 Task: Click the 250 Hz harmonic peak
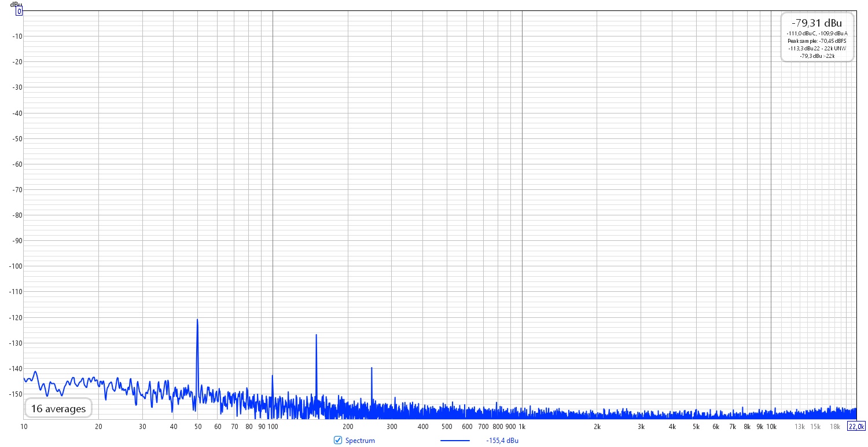372,369
